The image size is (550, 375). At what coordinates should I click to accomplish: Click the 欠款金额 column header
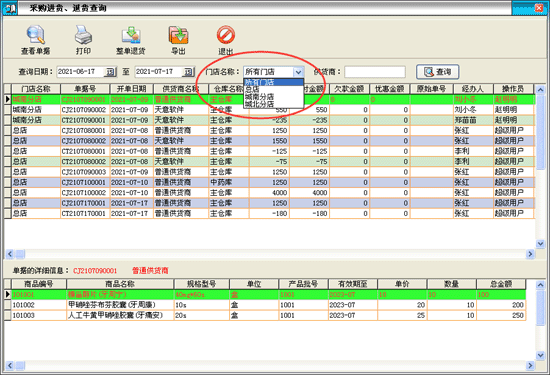[x=349, y=89]
